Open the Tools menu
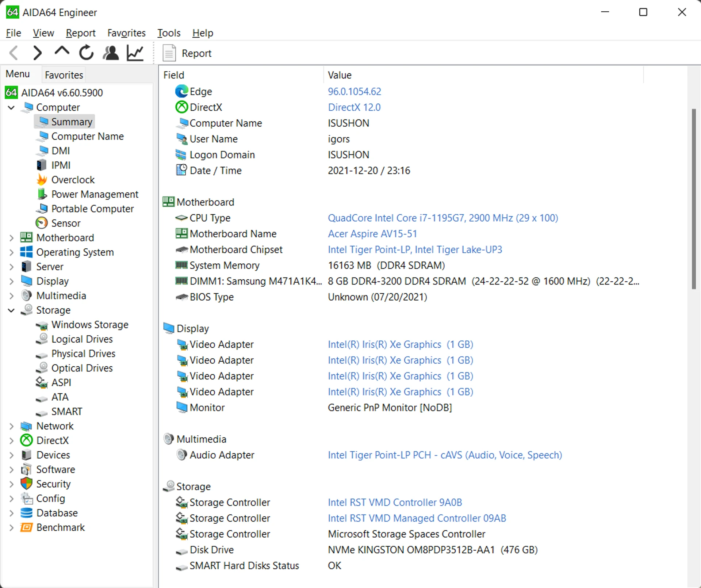The height and width of the screenshot is (588, 701). 169,33
